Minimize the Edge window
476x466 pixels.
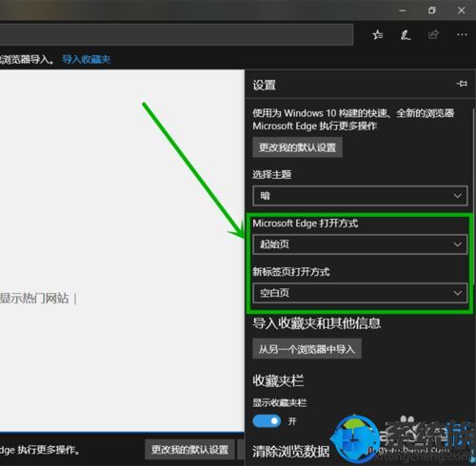click(x=403, y=10)
